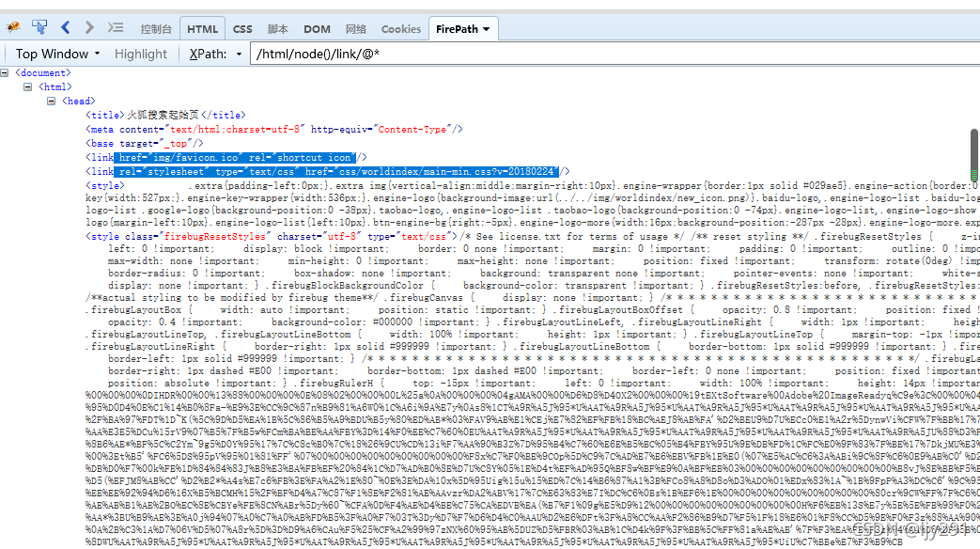Open the Firebug bug icon menu
This screenshot has width=980, height=549.
pos(13,27)
